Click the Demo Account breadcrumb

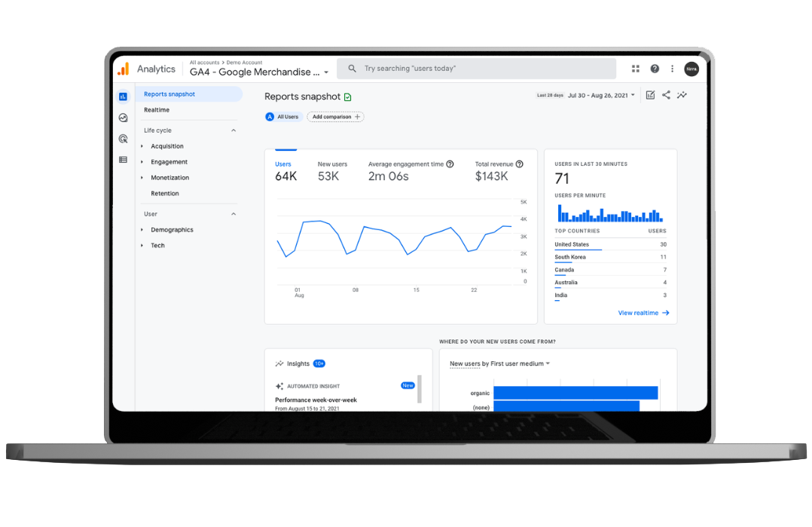tap(244, 62)
